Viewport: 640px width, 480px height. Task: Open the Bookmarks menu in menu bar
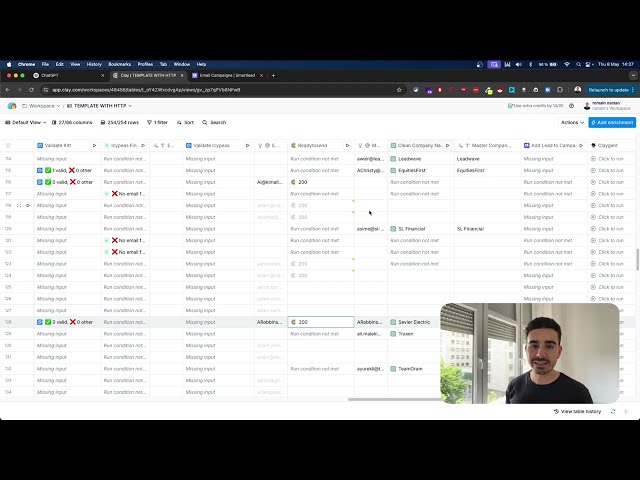click(119, 64)
